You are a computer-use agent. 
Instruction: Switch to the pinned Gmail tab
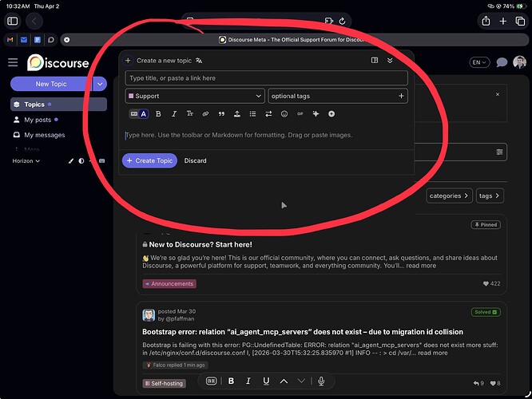(10, 40)
